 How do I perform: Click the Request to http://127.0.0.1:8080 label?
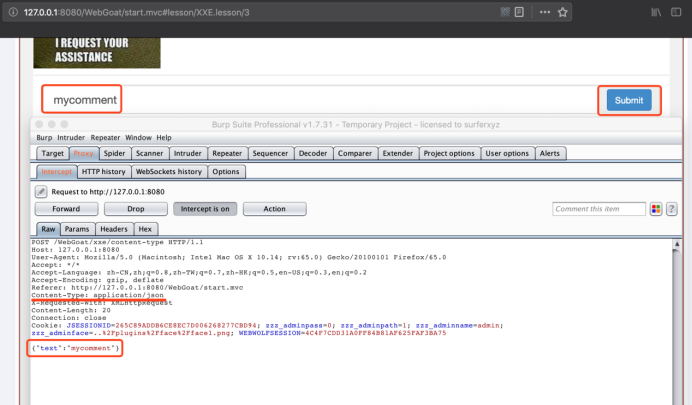tap(108, 192)
